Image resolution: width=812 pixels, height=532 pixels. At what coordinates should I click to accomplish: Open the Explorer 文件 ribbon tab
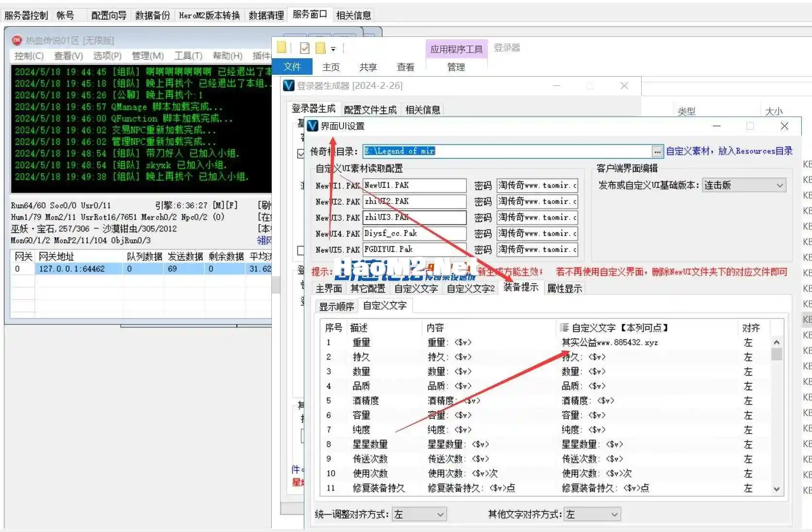[x=292, y=66]
